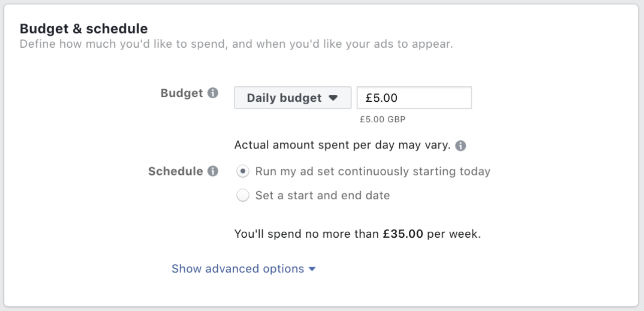Open the Daily budget type selector
The width and height of the screenshot is (644, 311).
pyautogui.click(x=292, y=98)
